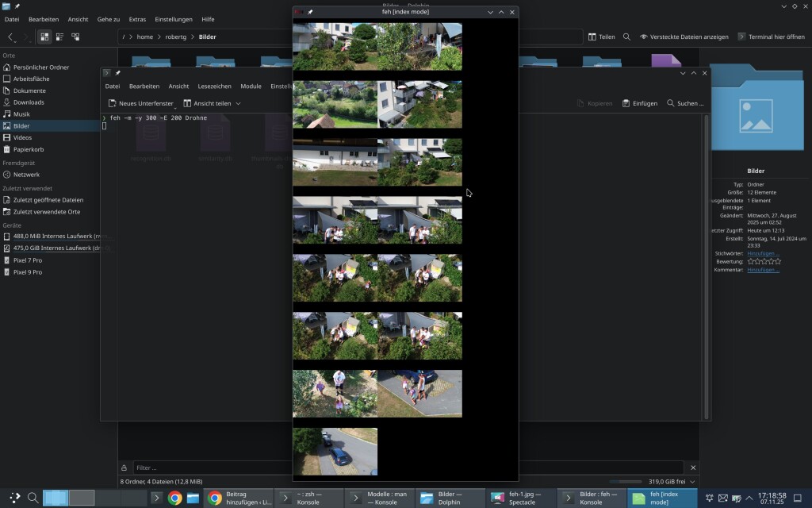Screen dimensions: 812x508
Task: Go back with Dolphin's back arrow
Action: (x=11, y=37)
